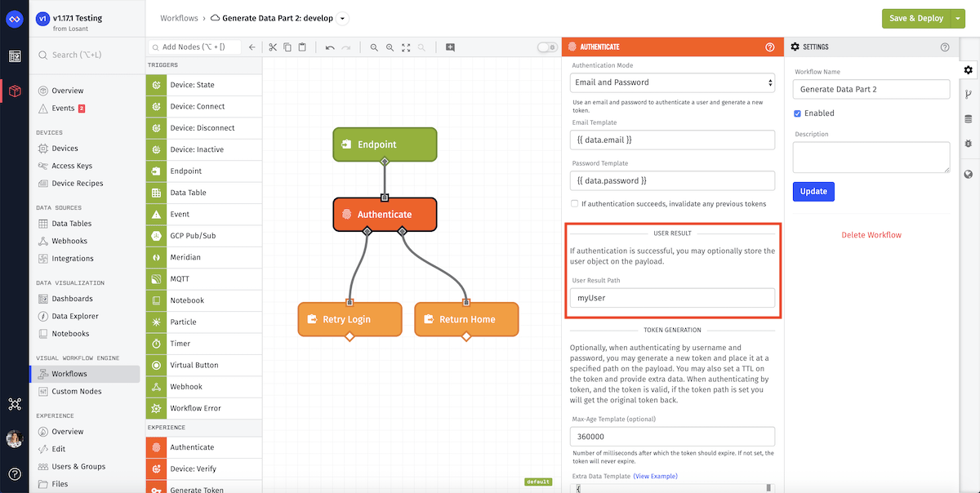Open Authenticate node help icon
This screenshot has width=980, height=493.
pos(769,47)
